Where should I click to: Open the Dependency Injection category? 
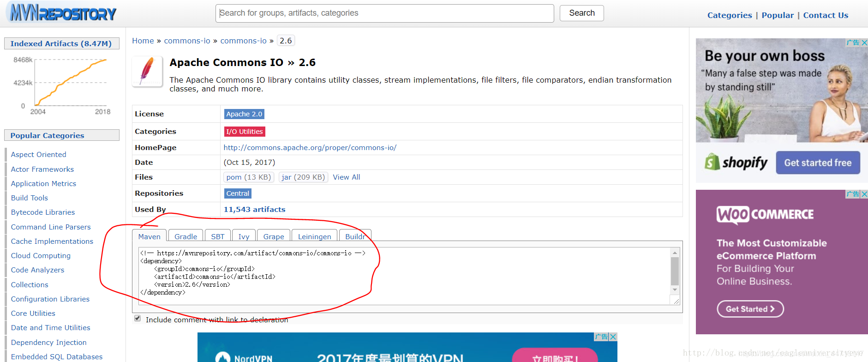tap(49, 343)
